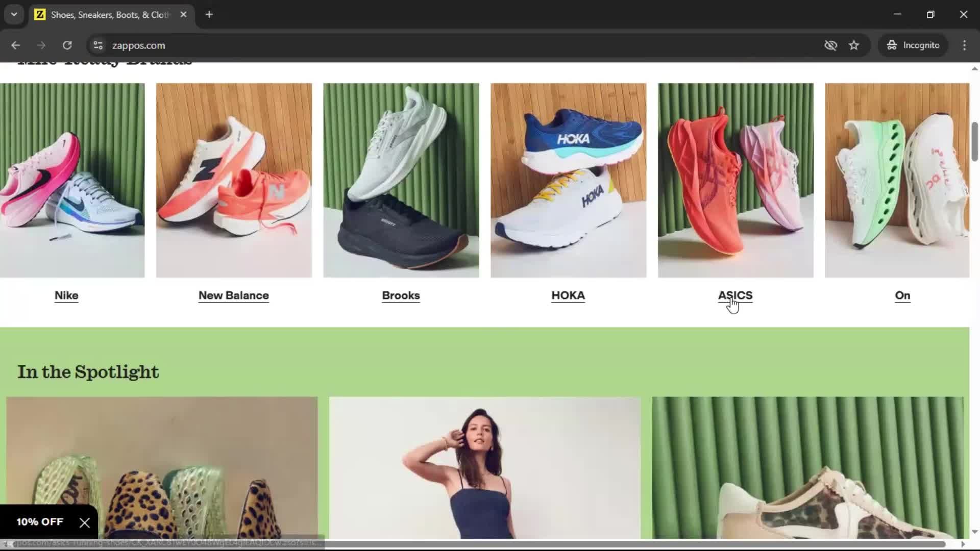The width and height of the screenshot is (980, 551).
Task: Open the leopard sneaker spotlight image
Action: pos(807,467)
